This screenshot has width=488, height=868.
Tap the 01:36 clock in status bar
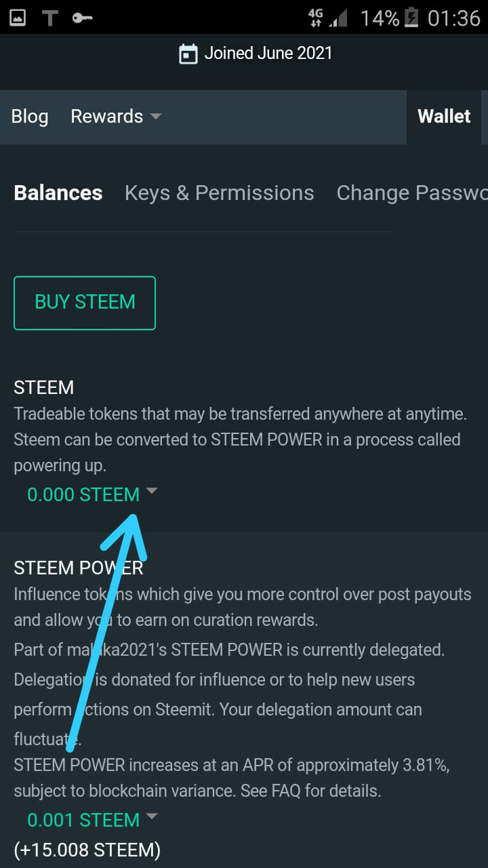[x=453, y=18]
